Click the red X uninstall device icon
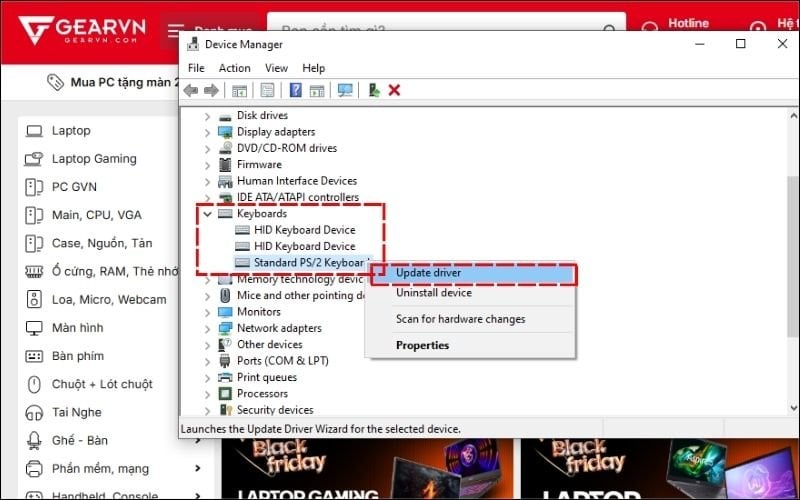 394,90
